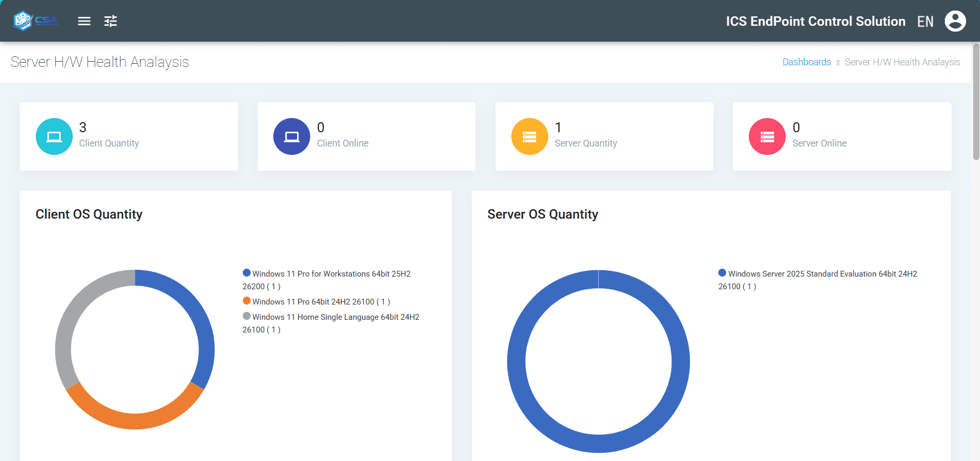Toggle Windows 11 Pro for Workstations legend entry
This screenshot has width=980, height=461.
point(326,280)
